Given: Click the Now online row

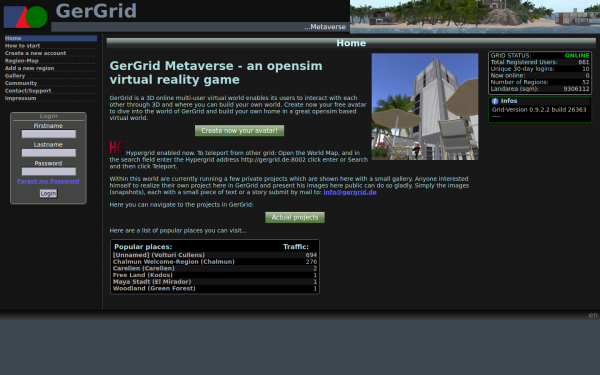Looking at the screenshot, I should [540, 75].
